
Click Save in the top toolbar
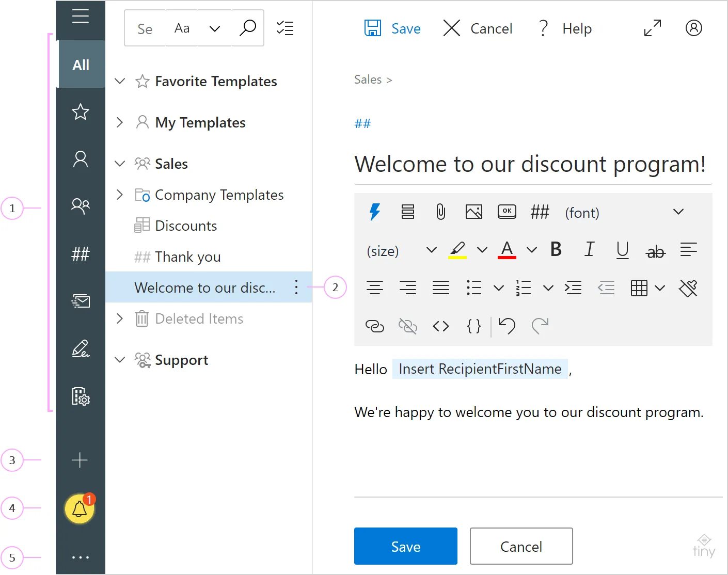[392, 28]
